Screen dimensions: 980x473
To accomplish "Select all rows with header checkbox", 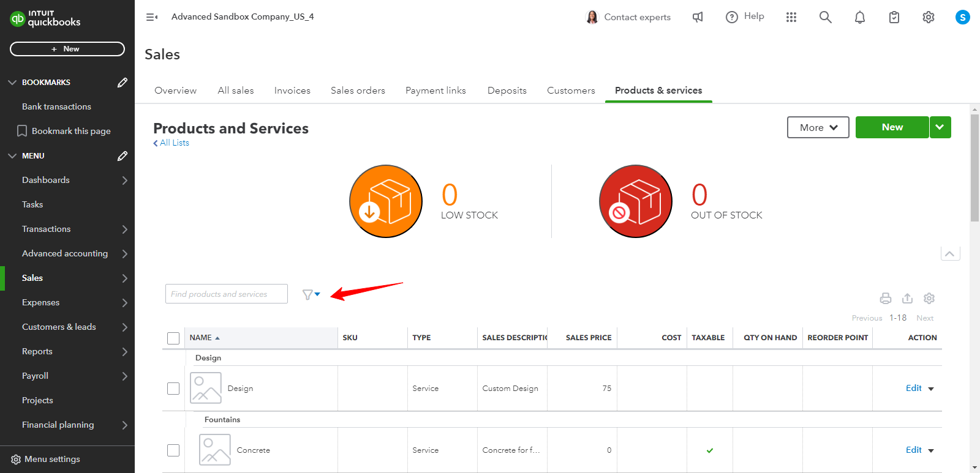I will point(173,338).
